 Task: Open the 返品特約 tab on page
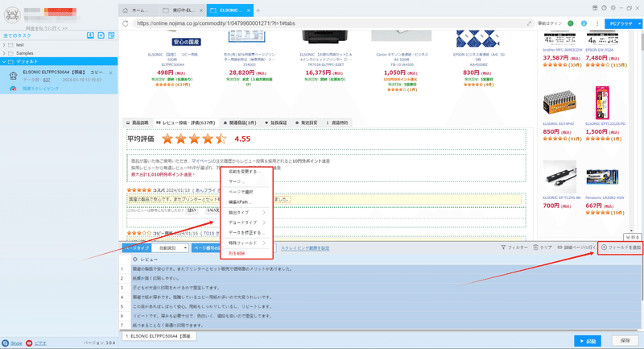click(x=336, y=123)
